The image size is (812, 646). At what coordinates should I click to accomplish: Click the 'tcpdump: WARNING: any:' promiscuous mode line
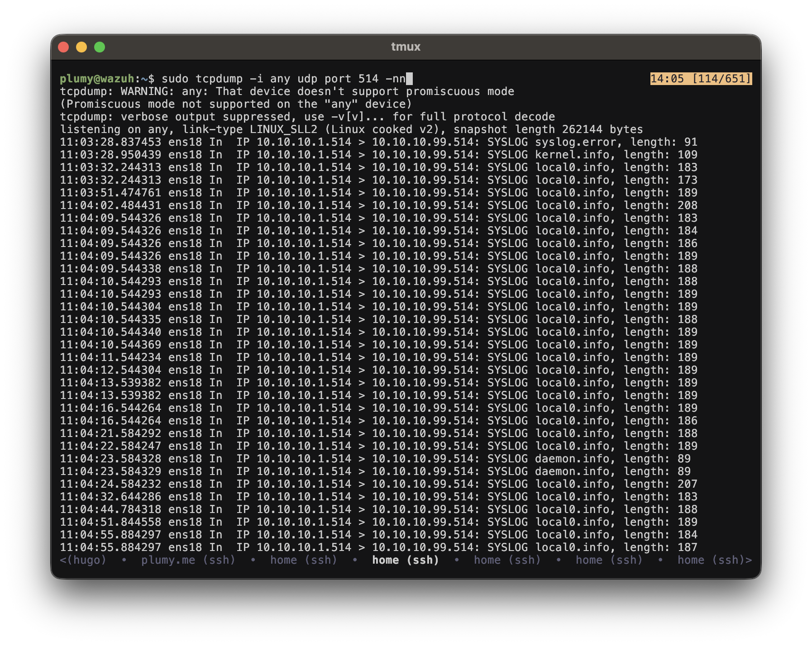click(287, 91)
